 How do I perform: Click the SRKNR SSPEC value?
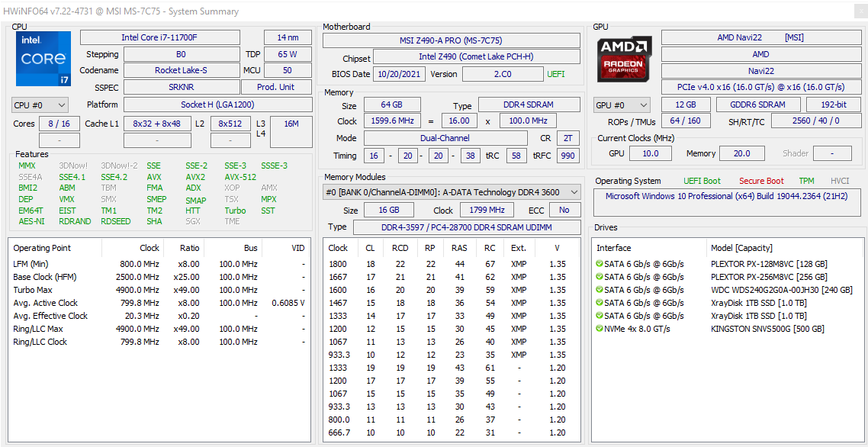coord(181,87)
